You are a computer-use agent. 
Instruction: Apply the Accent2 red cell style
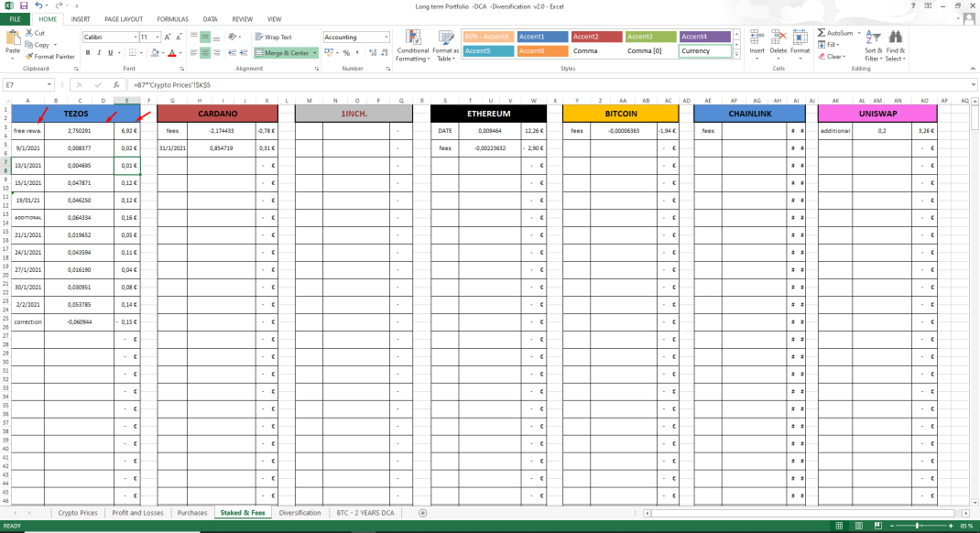point(597,37)
